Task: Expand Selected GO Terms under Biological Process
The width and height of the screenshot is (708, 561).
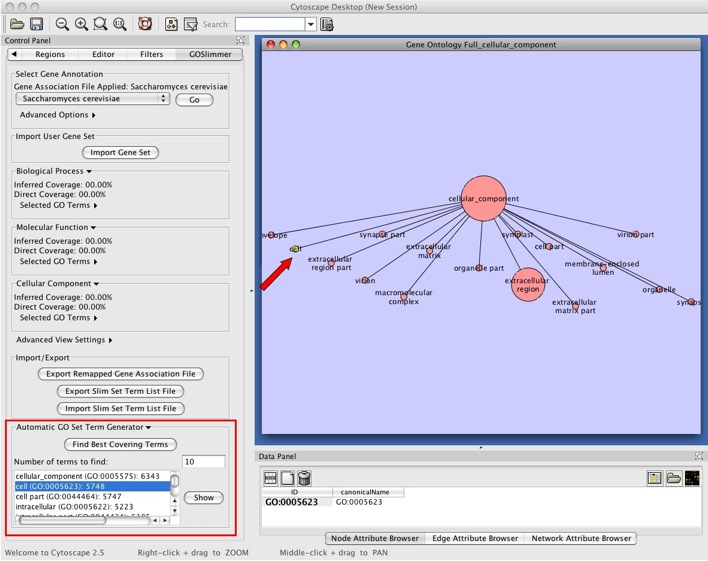Action: click(x=59, y=205)
